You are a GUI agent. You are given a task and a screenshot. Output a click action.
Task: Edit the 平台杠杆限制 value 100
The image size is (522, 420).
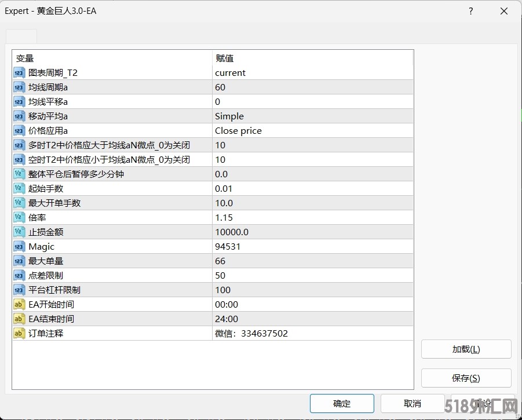[313, 290]
